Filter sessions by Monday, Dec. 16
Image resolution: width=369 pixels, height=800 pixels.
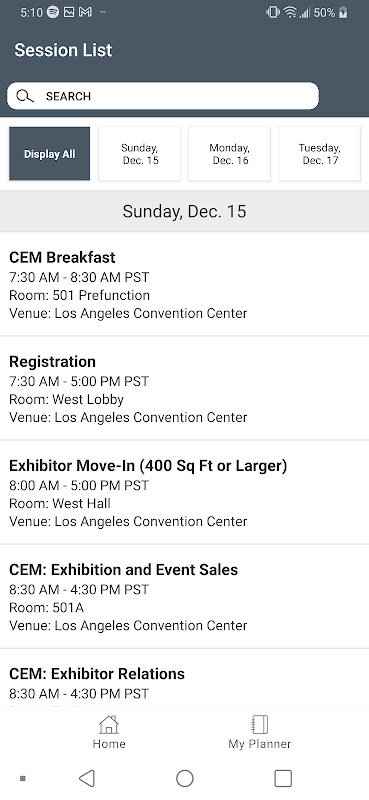[x=229, y=154]
